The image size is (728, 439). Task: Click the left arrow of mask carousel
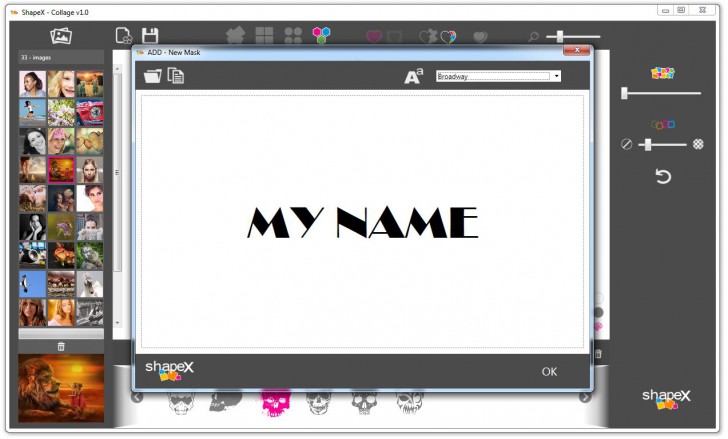click(x=137, y=397)
